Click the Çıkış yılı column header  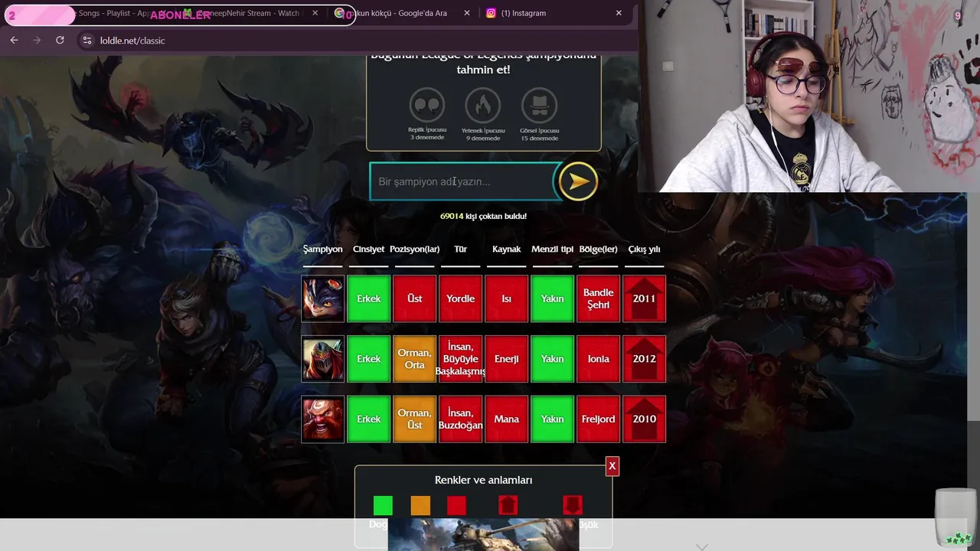click(x=644, y=249)
